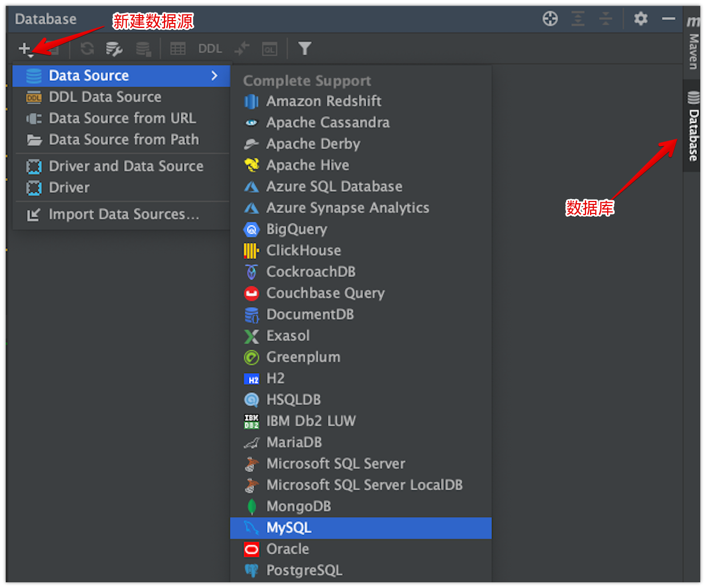This screenshot has height=588, width=706.
Task: Open the Maven side tab
Action: [693, 46]
